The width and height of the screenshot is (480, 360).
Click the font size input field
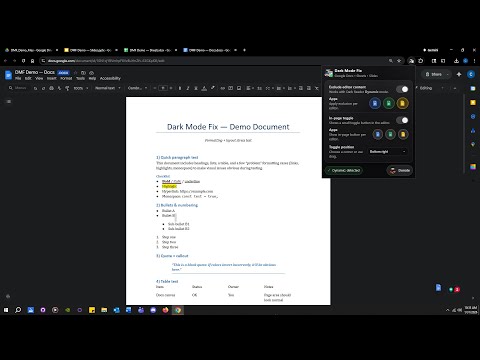(x=163, y=88)
